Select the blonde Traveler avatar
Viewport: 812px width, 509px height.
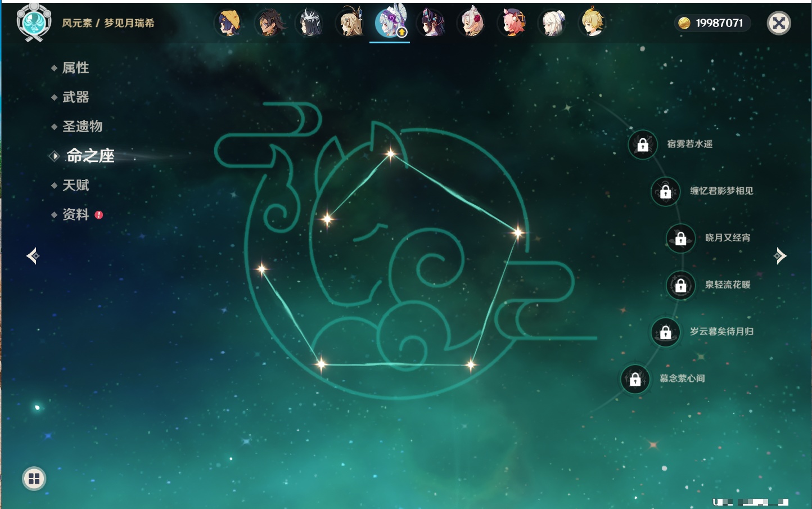pyautogui.click(x=592, y=22)
